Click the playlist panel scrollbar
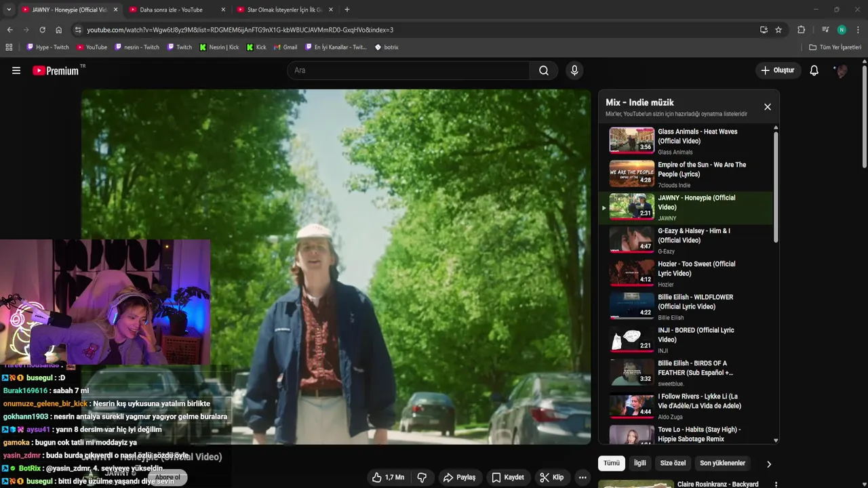868x488 pixels. pyautogui.click(x=776, y=186)
